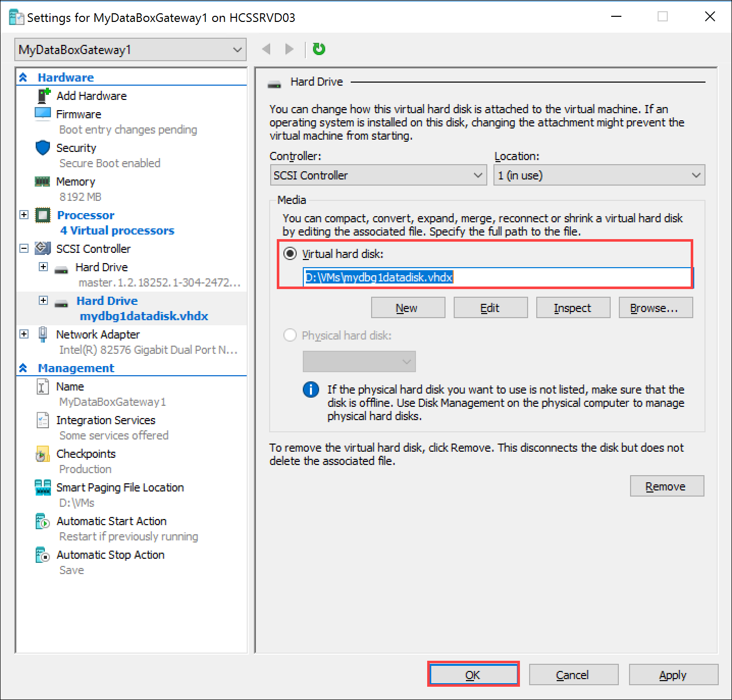The image size is (732, 700).
Task: Click the back navigation arrow
Action: pyautogui.click(x=266, y=49)
